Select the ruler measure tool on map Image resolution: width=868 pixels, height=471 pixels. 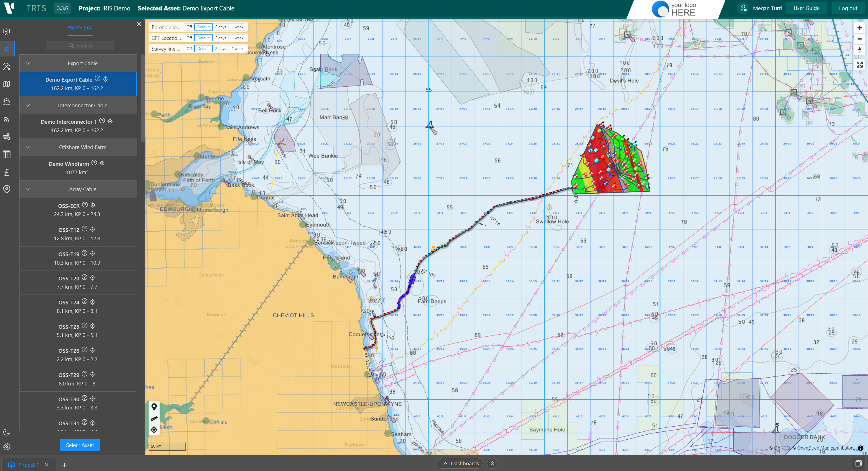click(154, 418)
